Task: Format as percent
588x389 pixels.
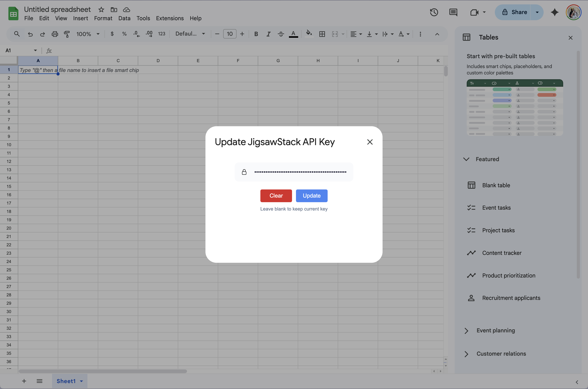Action: [x=124, y=34]
